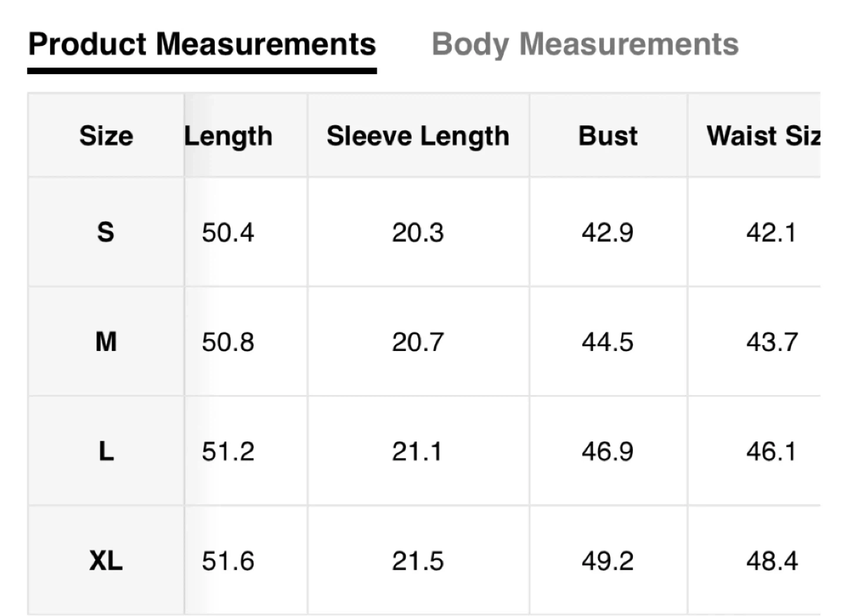Select the L size row label
Image resolution: width=847 pixels, height=616 pixels.
106,451
